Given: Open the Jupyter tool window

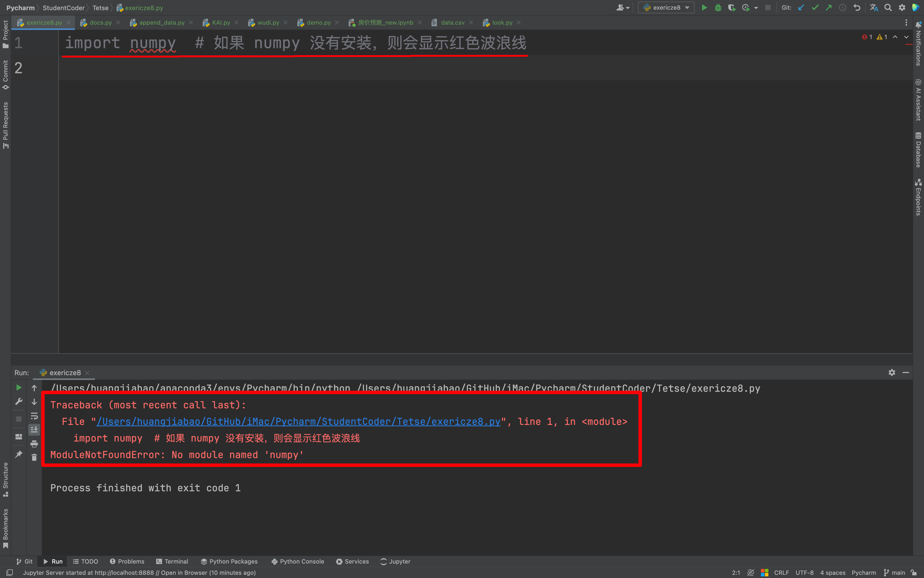Looking at the screenshot, I should pyautogui.click(x=395, y=561).
